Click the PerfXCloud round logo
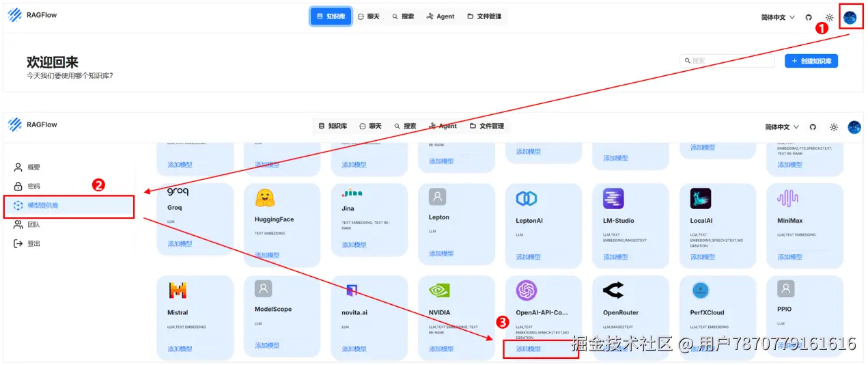The height and width of the screenshot is (365, 868). coord(700,290)
